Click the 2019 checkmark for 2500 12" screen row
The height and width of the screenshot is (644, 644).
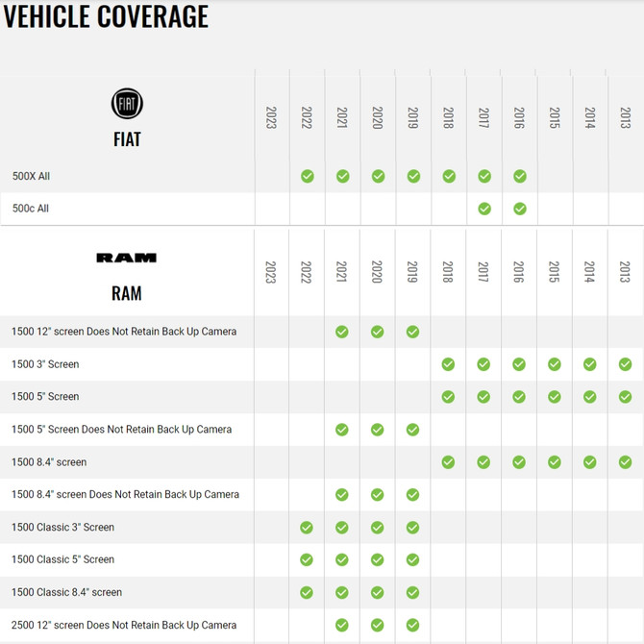[x=412, y=625]
